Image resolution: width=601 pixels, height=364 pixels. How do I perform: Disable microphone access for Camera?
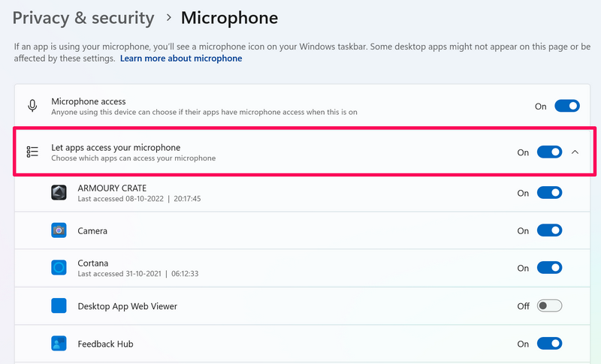[549, 230]
